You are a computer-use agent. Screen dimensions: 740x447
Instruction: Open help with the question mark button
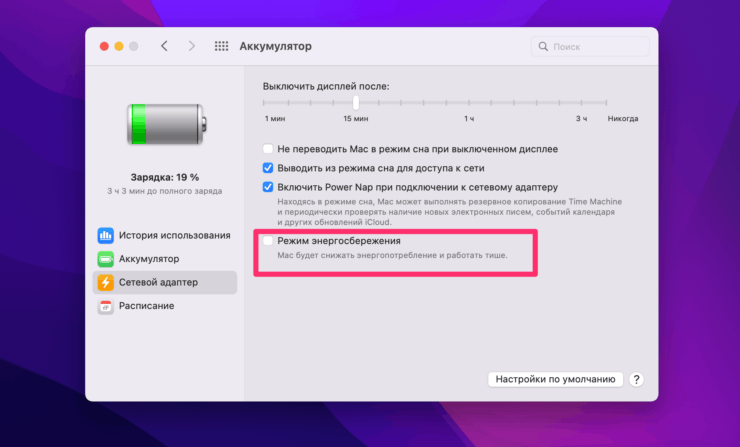pyautogui.click(x=636, y=380)
